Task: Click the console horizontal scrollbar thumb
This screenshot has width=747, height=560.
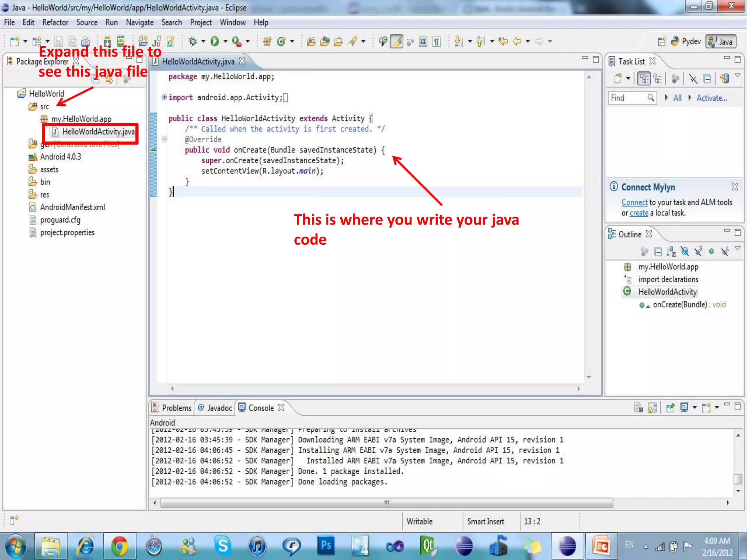Action: pos(387,503)
